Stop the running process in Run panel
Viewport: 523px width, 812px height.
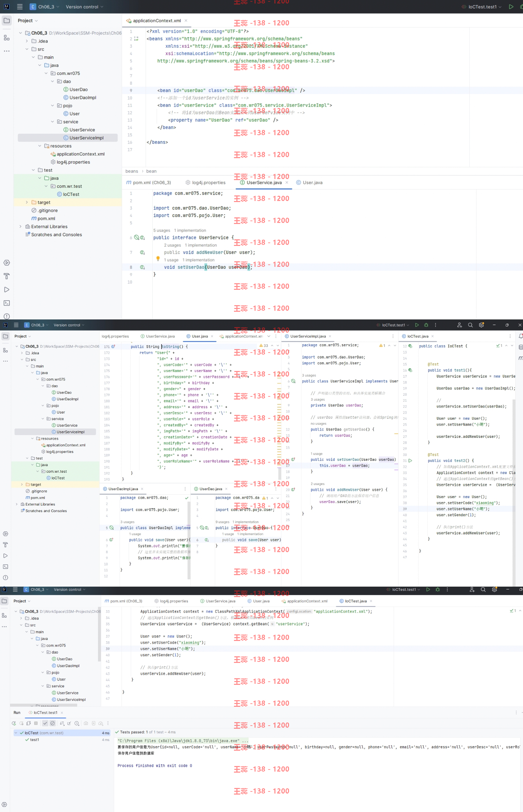(x=36, y=723)
